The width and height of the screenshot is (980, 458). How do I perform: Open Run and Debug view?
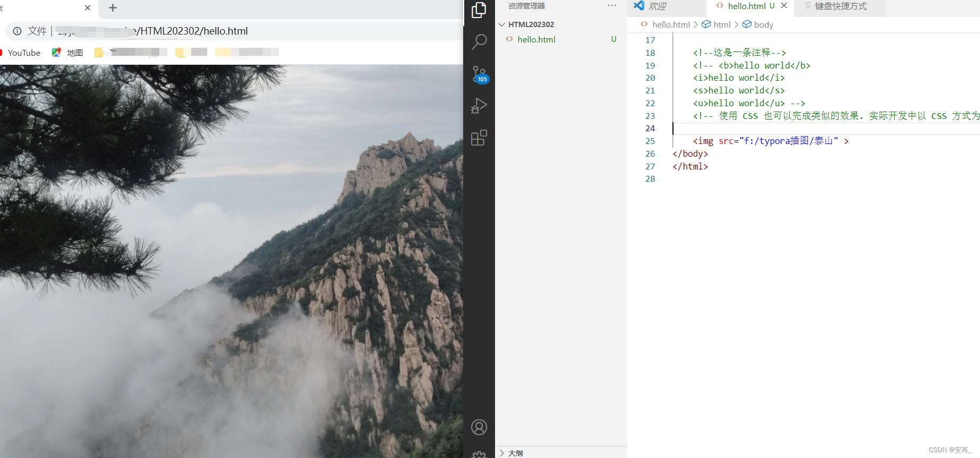pyautogui.click(x=479, y=106)
